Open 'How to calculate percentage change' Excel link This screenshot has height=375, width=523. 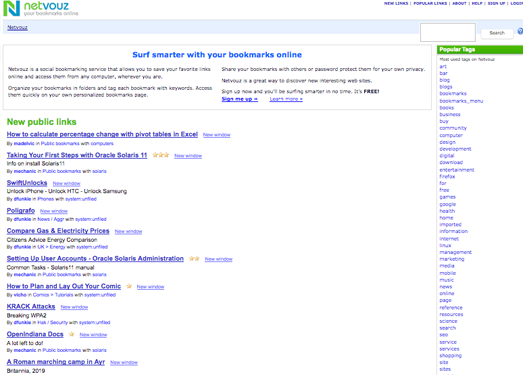point(102,134)
